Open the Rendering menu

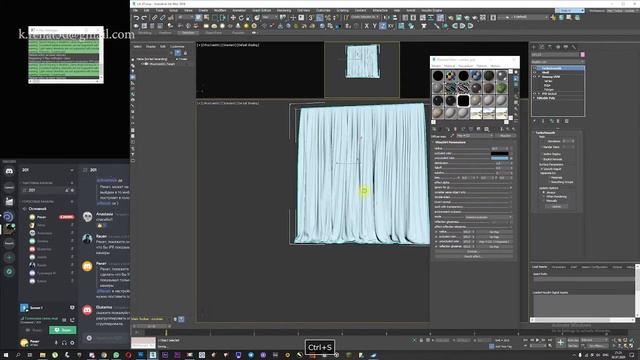[x=284, y=11]
